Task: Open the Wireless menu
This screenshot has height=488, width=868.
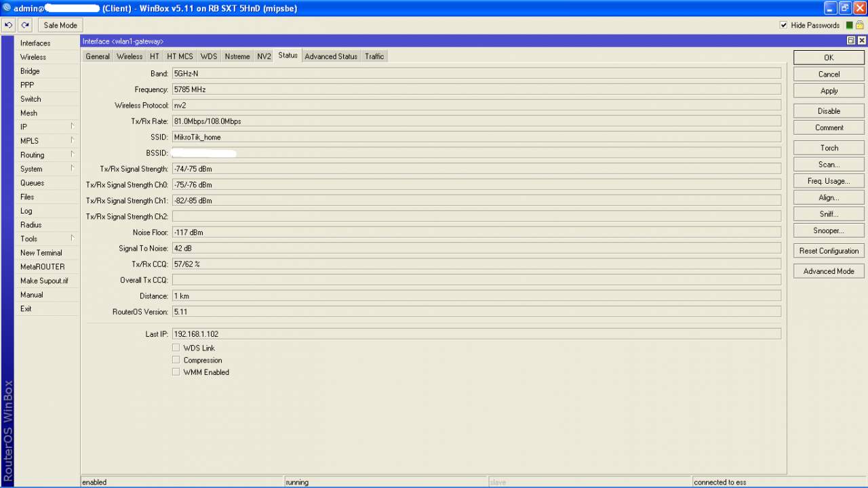Action: coord(47,57)
